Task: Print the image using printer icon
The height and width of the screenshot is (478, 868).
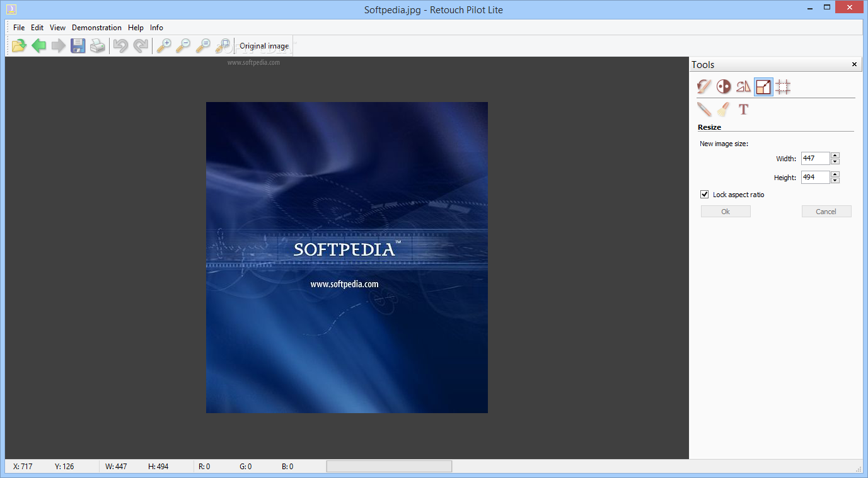Action: tap(98, 45)
